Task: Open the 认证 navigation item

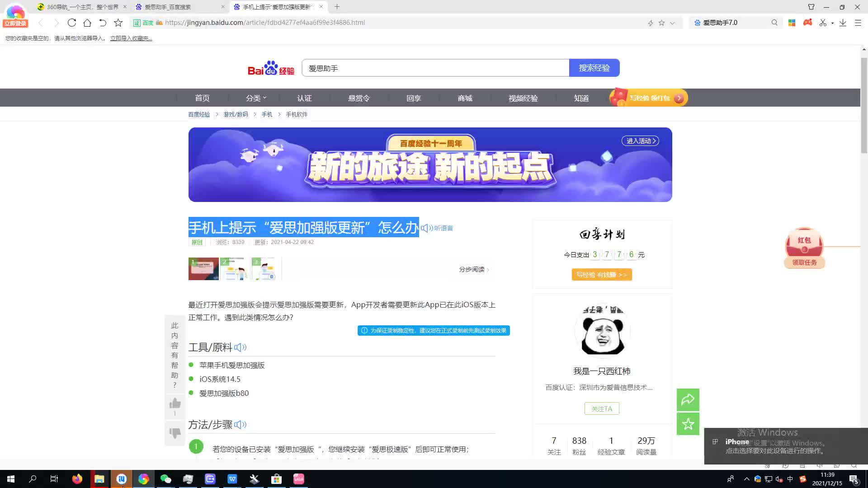Action: click(x=304, y=98)
